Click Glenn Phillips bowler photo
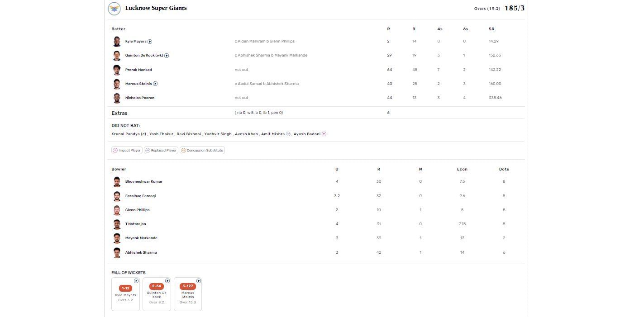 coord(117,210)
